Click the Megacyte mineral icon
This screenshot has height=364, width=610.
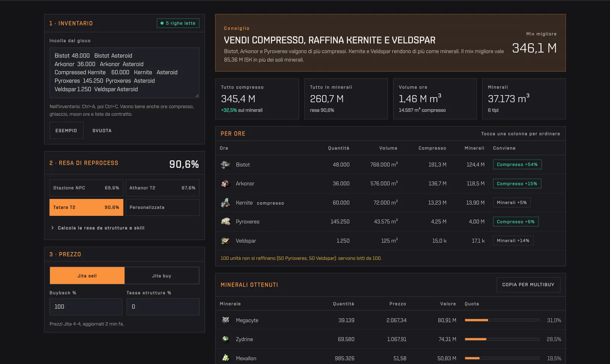225,320
